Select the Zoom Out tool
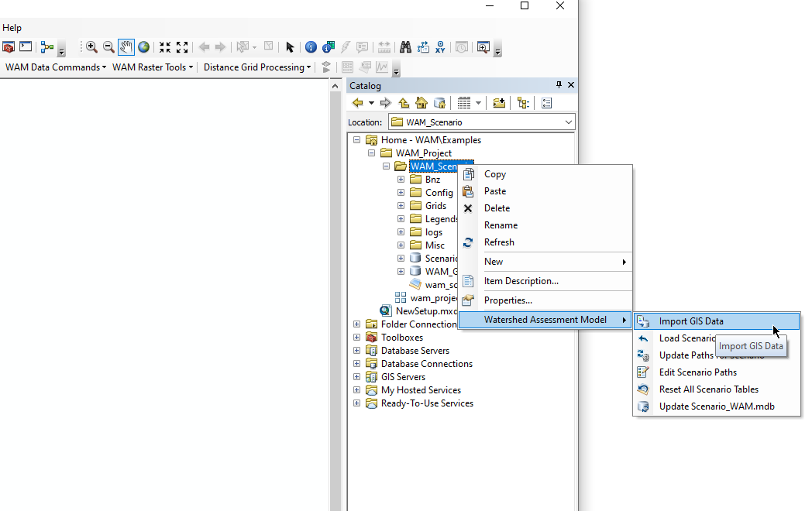The width and height of the screenshot is (812, 511). point(108,47)
